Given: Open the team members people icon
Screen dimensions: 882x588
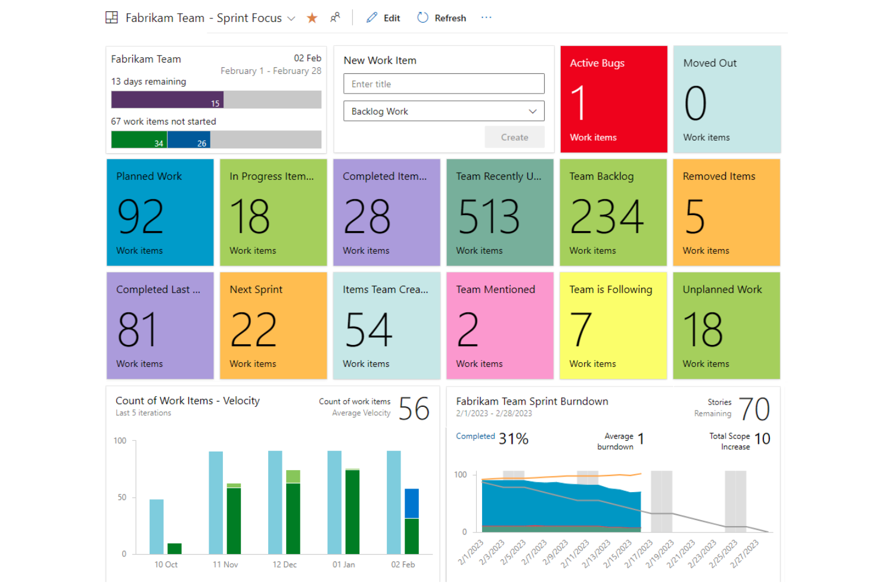Looking at the screenshot, I should [336, 17].
